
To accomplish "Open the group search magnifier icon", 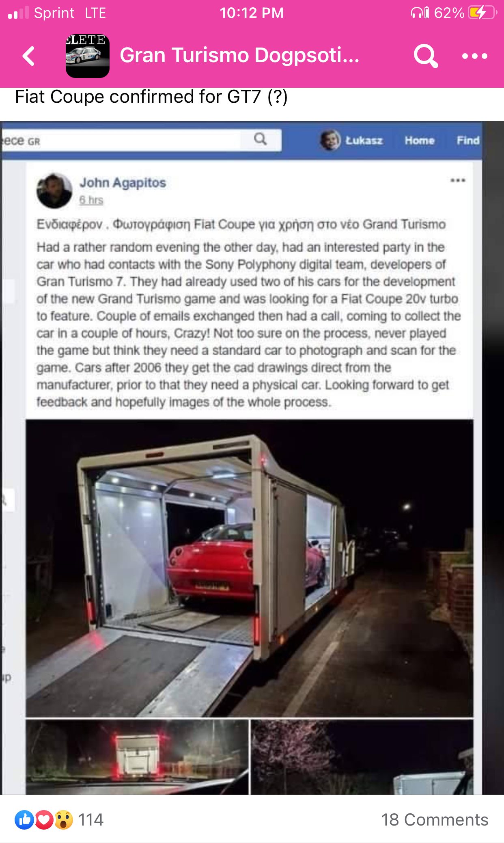I will 426,56.
